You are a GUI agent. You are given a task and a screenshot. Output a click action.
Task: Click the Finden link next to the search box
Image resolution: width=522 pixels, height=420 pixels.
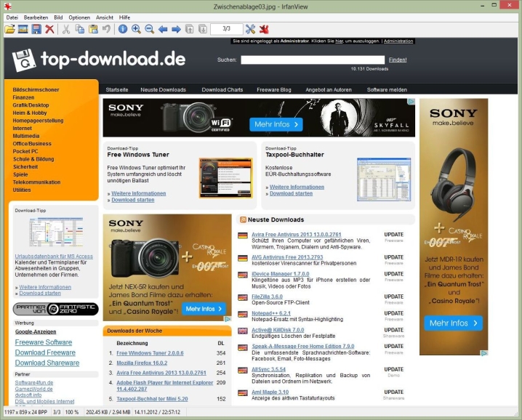[398, 60]
